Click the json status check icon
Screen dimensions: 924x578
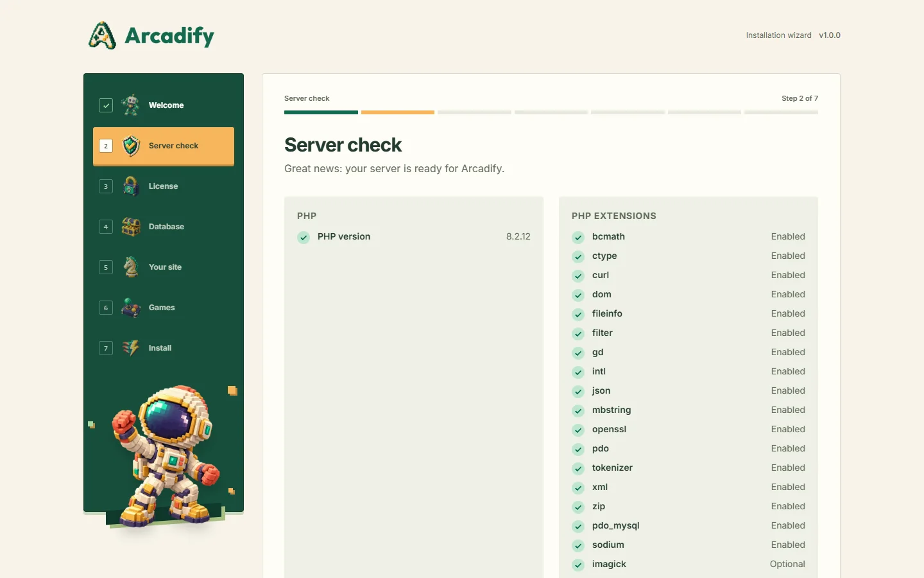(x=578, y=391)
